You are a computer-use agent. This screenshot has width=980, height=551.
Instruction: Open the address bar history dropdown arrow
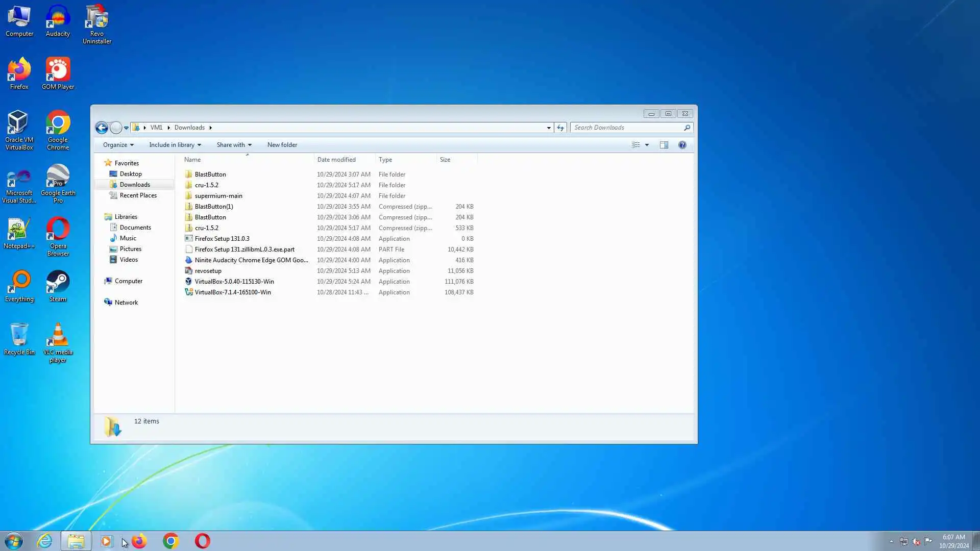coord(549,128)
